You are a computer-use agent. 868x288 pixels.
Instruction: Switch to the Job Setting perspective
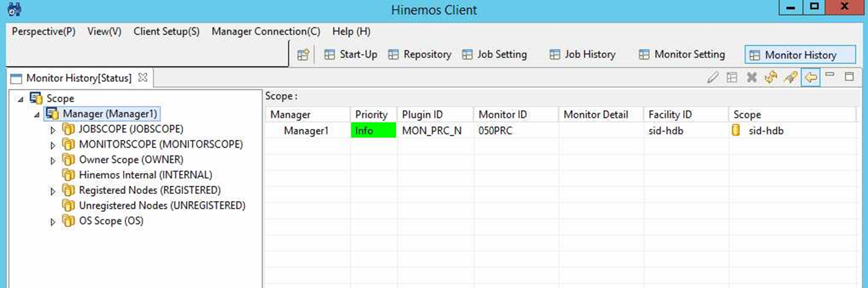[x=495, y=54]
